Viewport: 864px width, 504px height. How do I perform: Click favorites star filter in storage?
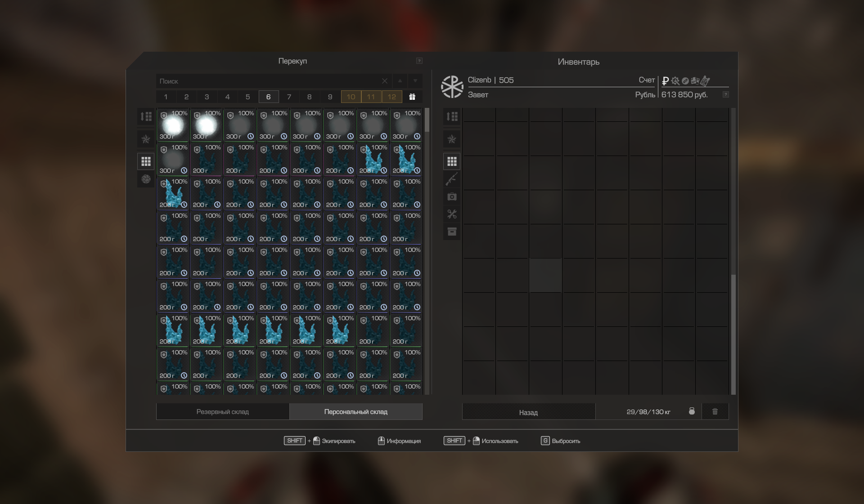(x=146, y=139)
